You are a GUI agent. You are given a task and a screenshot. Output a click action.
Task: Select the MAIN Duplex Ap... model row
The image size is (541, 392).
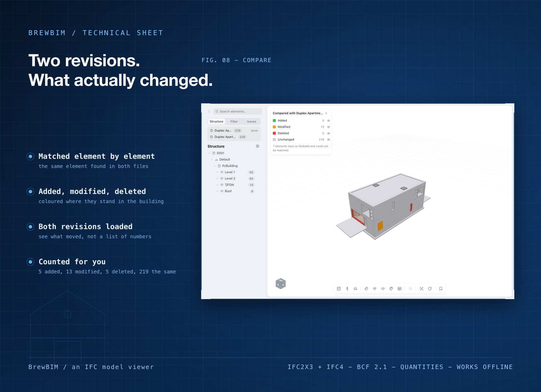(234, 130)
